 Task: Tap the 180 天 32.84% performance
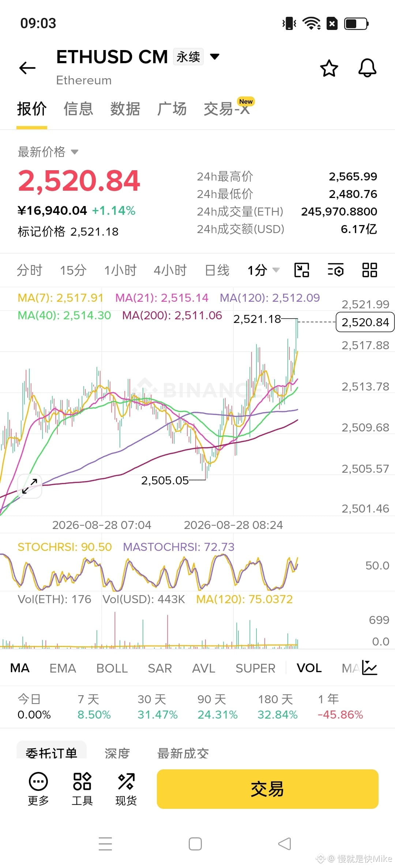coord(278,707)
